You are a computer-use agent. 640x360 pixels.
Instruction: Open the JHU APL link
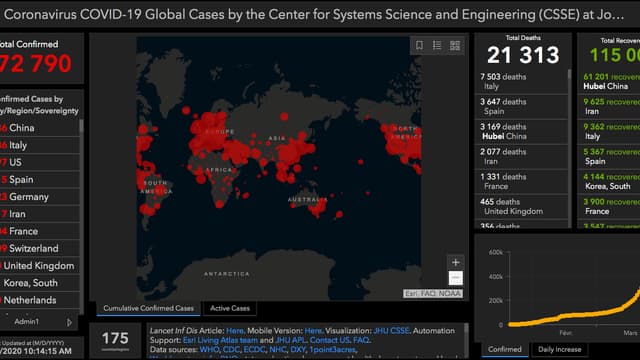click(291, 340)
